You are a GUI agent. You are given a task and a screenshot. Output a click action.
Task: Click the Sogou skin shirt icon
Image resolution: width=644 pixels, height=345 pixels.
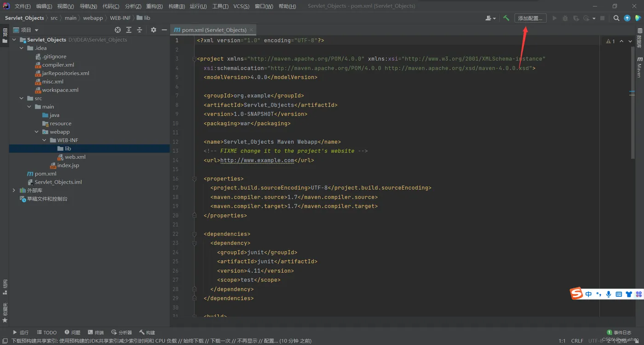(x=629, y=294)
